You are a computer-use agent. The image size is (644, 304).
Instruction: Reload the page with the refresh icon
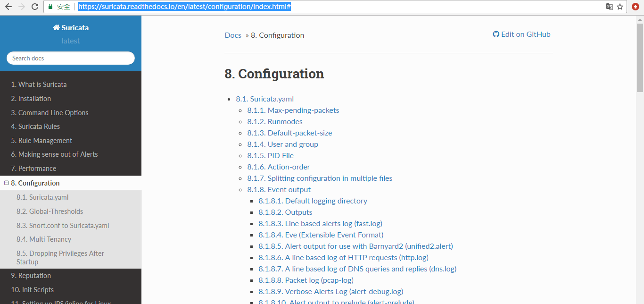tap(34, 7)
